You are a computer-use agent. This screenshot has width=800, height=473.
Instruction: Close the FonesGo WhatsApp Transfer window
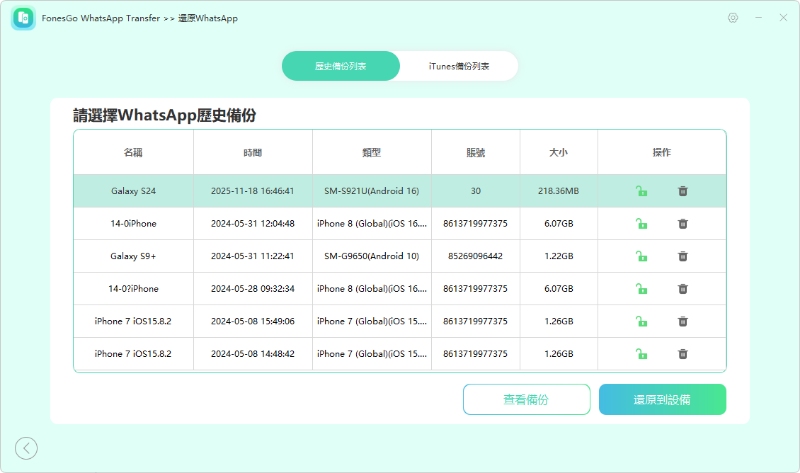click(783, 18)
